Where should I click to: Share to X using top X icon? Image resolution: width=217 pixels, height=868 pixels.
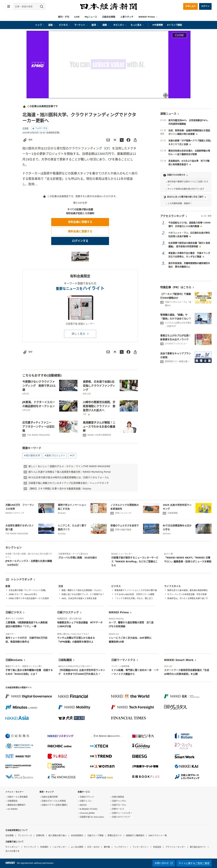click(122, 140)
